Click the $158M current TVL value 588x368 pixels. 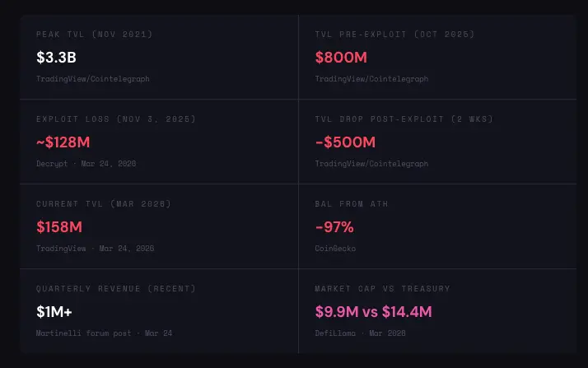point(59,226)
